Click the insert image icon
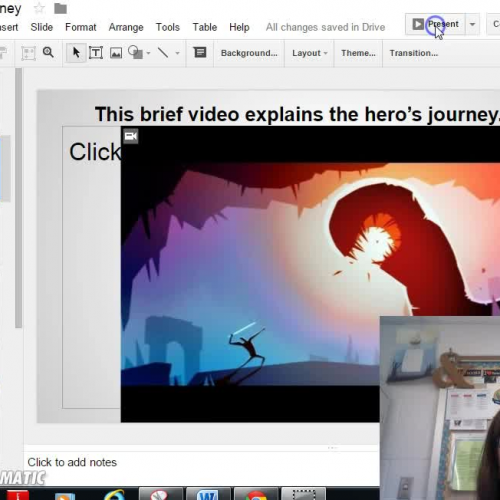This screenshot has height=500, width=500. coord(116,53)
